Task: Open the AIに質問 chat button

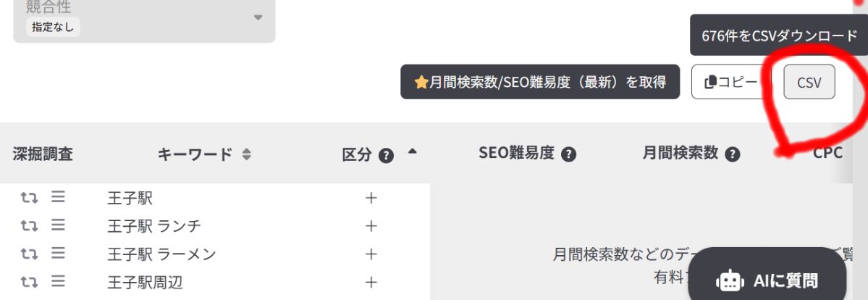Action: point(778,280)
